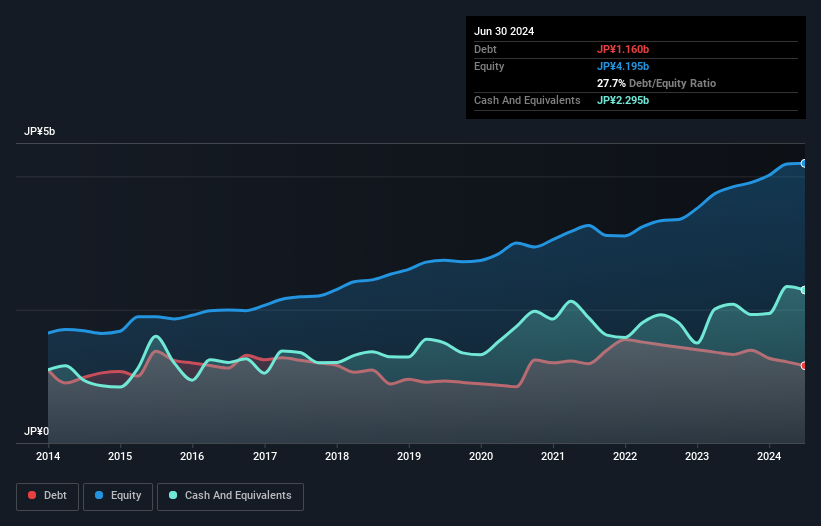Click the 2020 x-axis label
Screen dimensions: 821x526
481,456
